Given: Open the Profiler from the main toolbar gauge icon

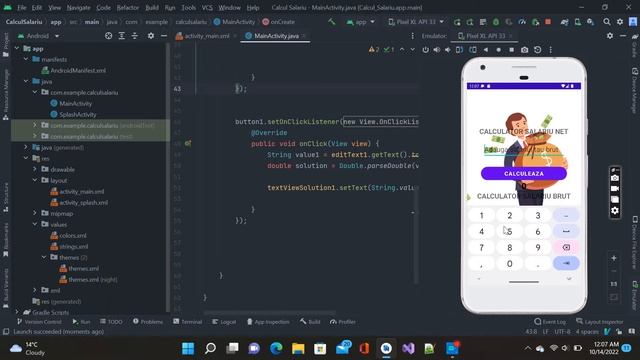Looking at the screenshot, I should 522,22.
